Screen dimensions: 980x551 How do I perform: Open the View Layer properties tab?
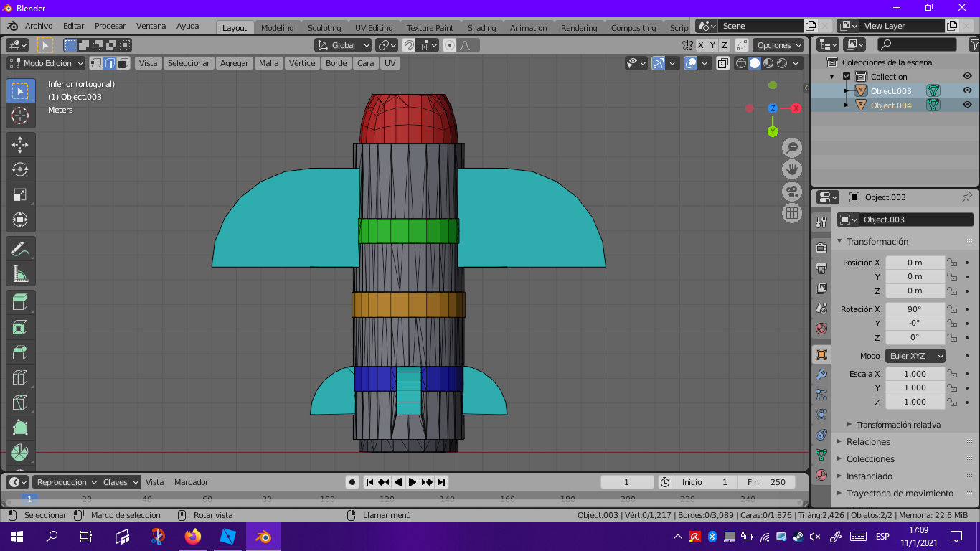(821, 288)
